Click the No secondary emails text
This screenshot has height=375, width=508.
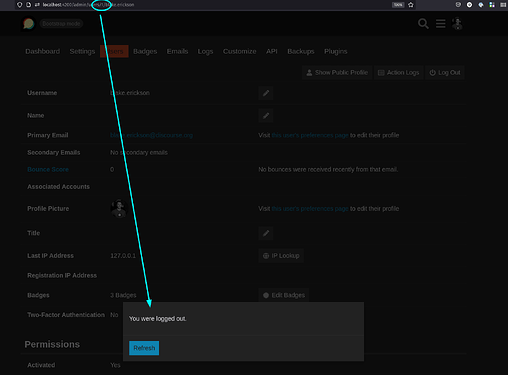coord(139,153)
